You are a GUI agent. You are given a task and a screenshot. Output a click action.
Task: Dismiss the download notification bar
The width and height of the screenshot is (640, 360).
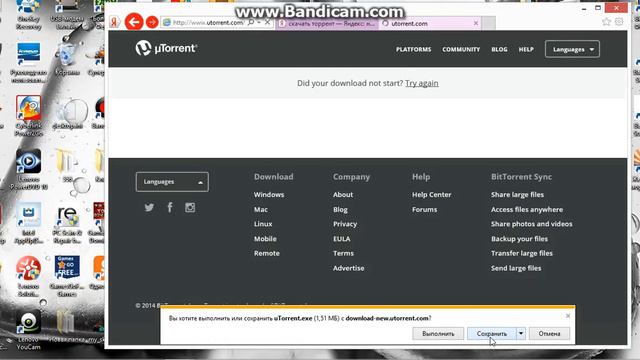(568, 316)
